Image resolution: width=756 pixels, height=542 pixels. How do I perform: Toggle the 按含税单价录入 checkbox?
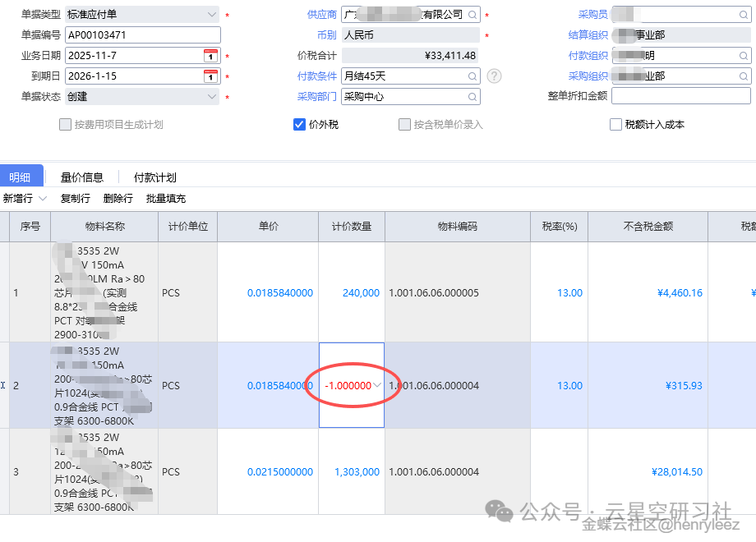[x=404, y=125]
